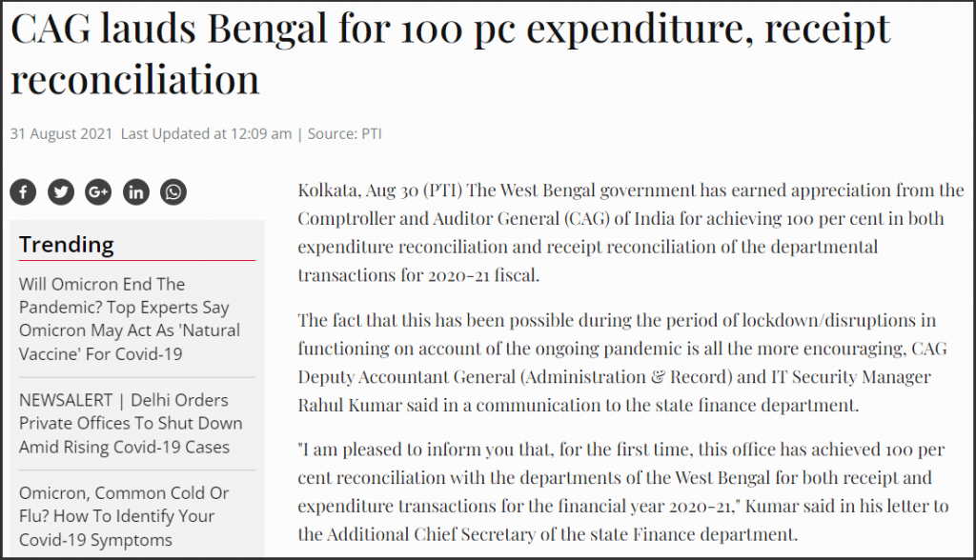Click the article headline 'CAG lauds Bengal'
The height and width of the screenshot is (560, 976).
(x=451, y=53)
